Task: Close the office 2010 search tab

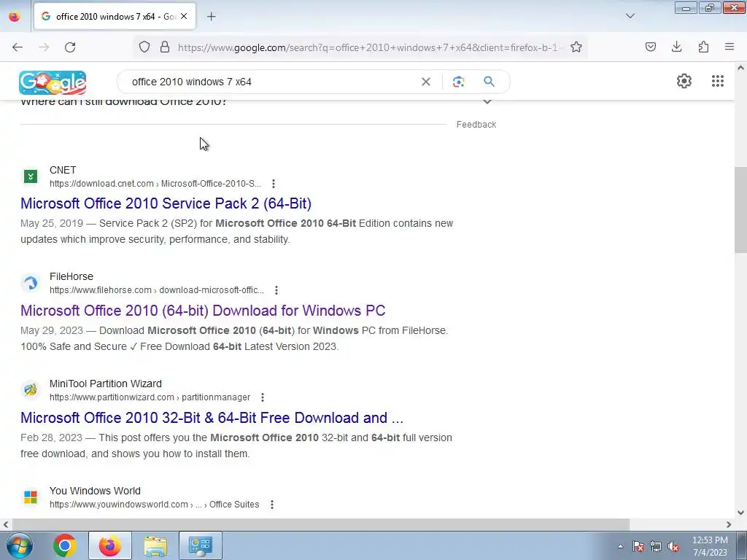Action: (x=184, y=17)
